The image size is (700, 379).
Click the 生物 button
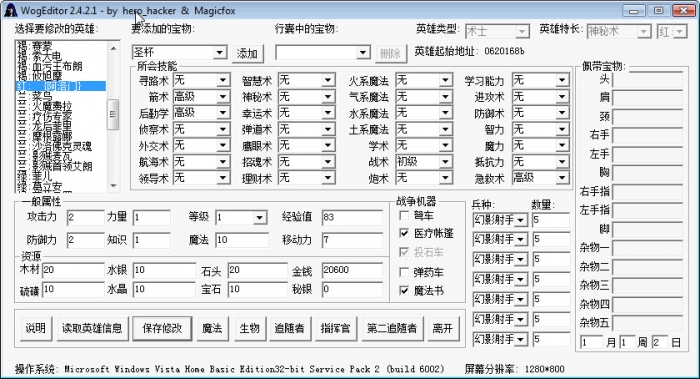pos(250,329)
